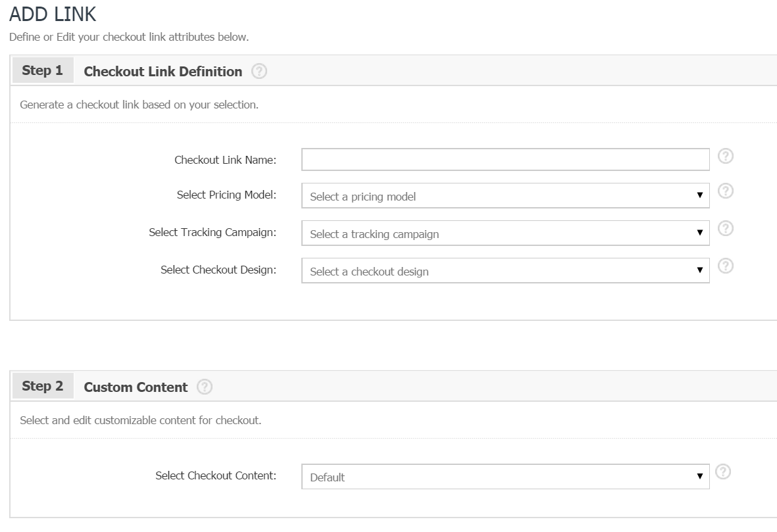This screenshot has height=532, width=777.
Task: Click the Select Tracking Campaign label
Action: (213, 232)
